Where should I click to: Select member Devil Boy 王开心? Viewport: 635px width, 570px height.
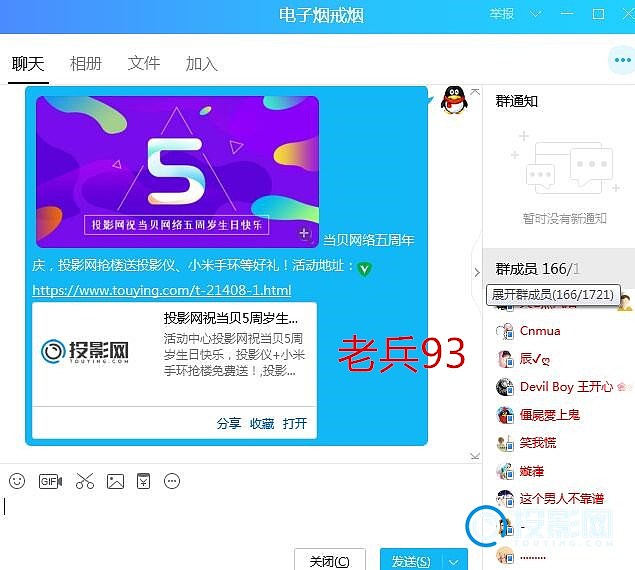tap(566, 387)
